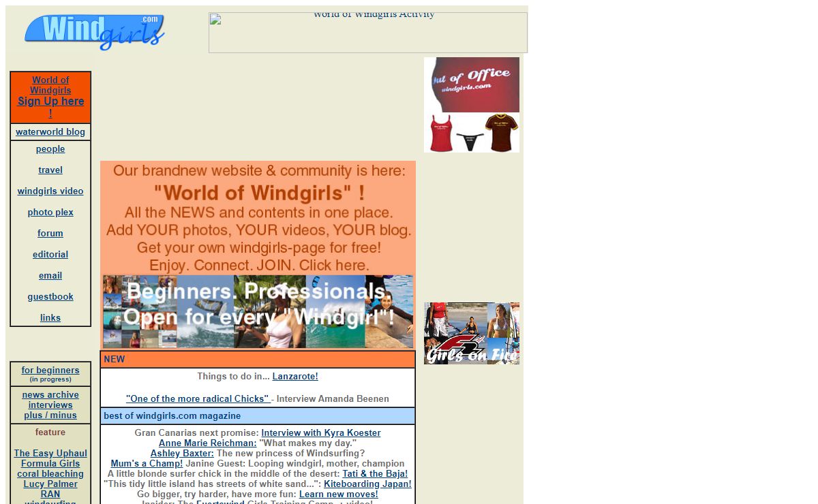Open plus / minus page
The width and height of the screenshot is (818, 504).
pos(50,415)
